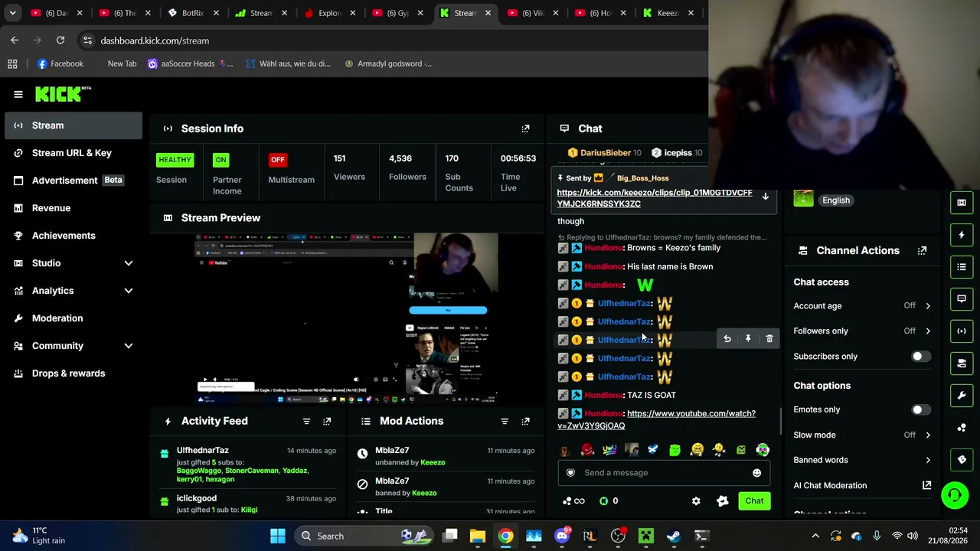This screenshot has width=980, height=551.
Task: Open the hamburger menu beside the Kick logo
Action: (18, 94)
